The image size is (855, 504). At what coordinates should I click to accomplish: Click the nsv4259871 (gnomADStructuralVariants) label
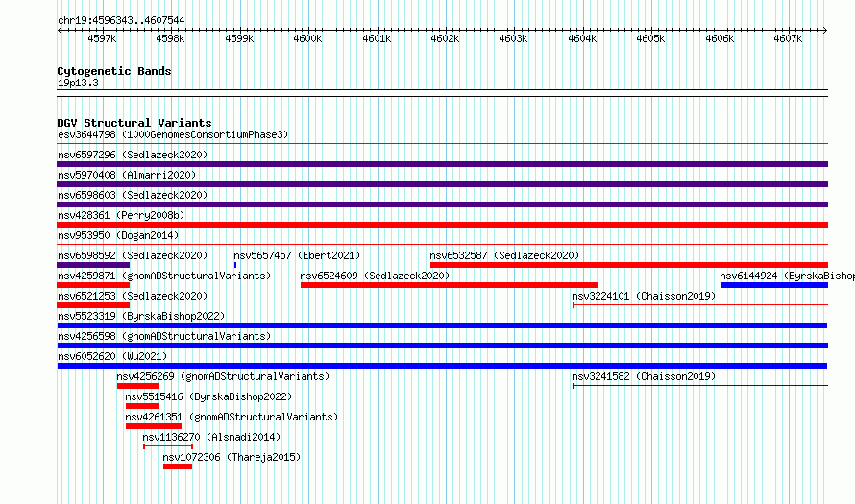(x=164, y=276)
